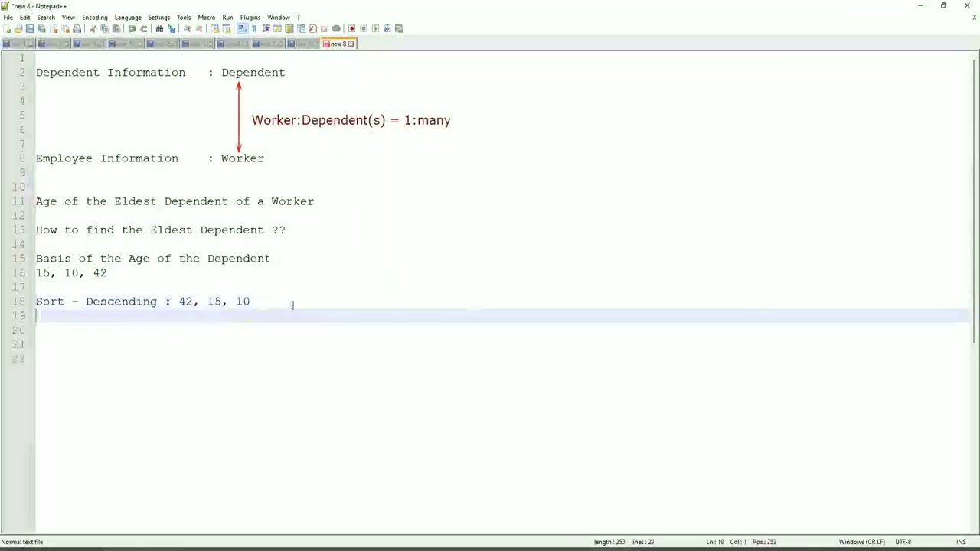Undo the last edit via toolbar

click(x=132, y=29)
